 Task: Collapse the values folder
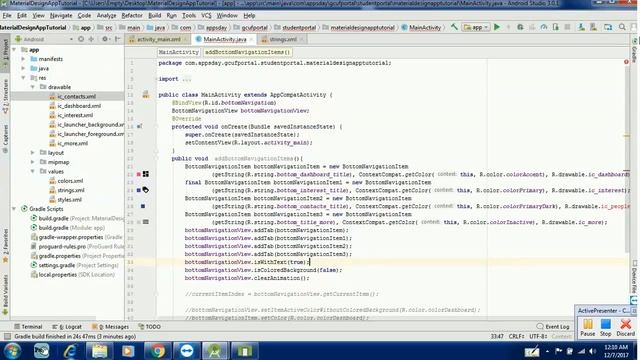coord(33,171)
